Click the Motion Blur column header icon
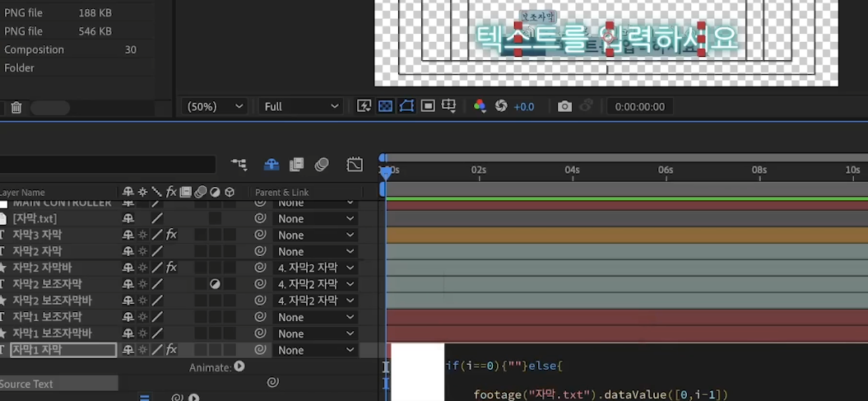Image resolution: width=868 pixels, height=401 pixels. coord(201,192)
